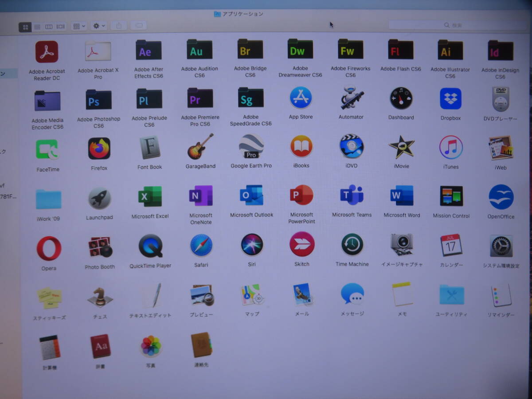Select the DVDプレーヤー app
The height and width of the screenshot is (399, 532).
pyautogui.click(x=501, y=99)
